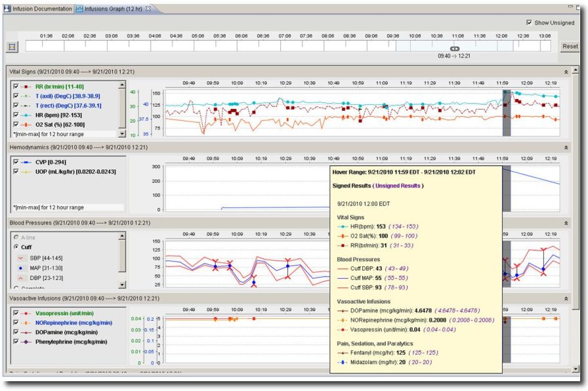This screenshot has width=588, height=391.
Task: Collapse the Vital Signs section
Action: tap(566, 72)
